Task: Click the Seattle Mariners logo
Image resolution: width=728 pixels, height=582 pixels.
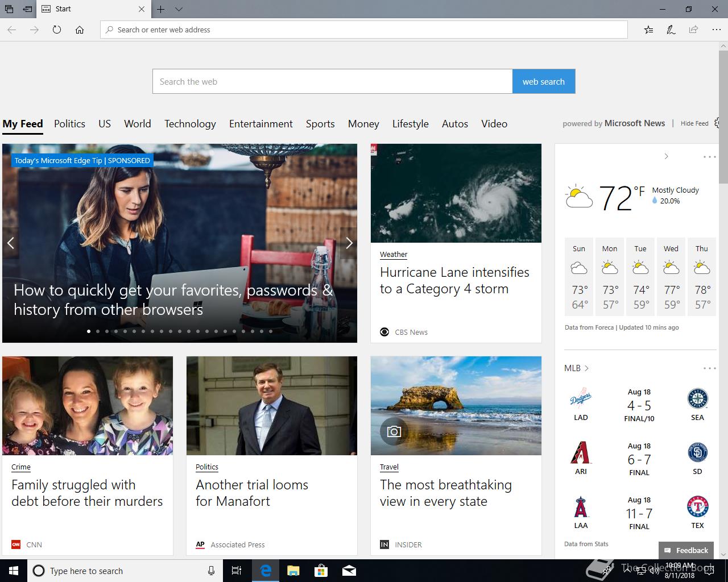Action: [697, 399]
